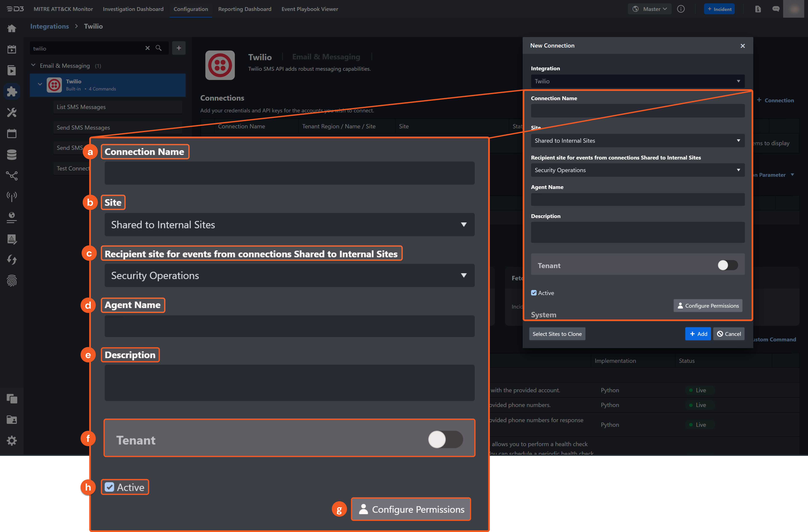Click Select Sites to Clone button
The width and height of the screenshot is (808, 532).
pos(557,334)
